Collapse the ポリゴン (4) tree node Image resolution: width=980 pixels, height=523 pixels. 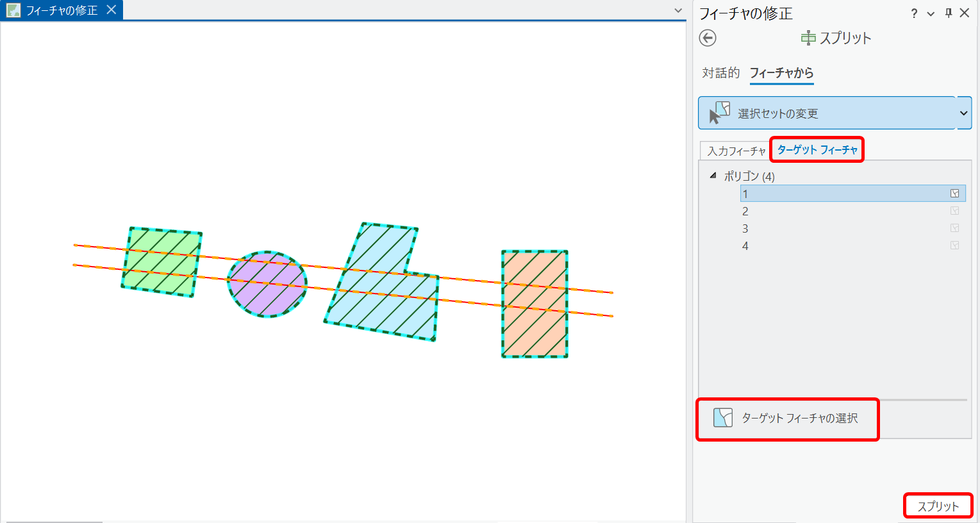click(x=713, y=176)
